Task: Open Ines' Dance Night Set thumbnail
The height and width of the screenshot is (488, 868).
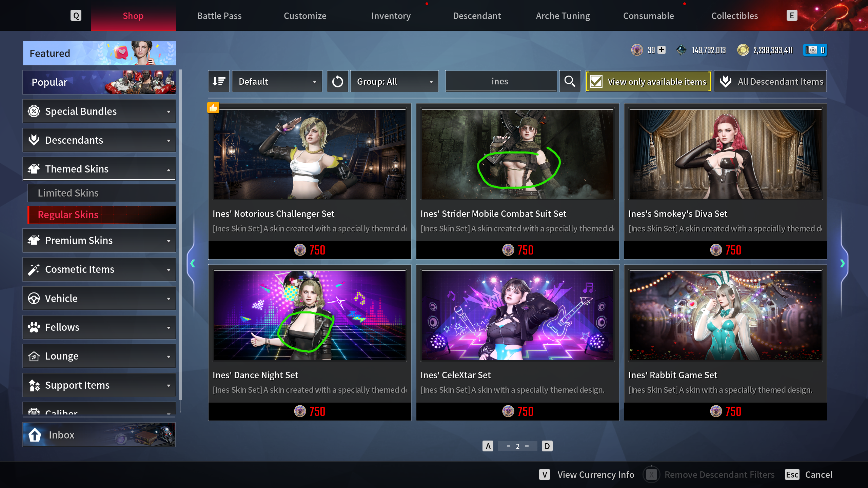Action: tap(310, 315)
